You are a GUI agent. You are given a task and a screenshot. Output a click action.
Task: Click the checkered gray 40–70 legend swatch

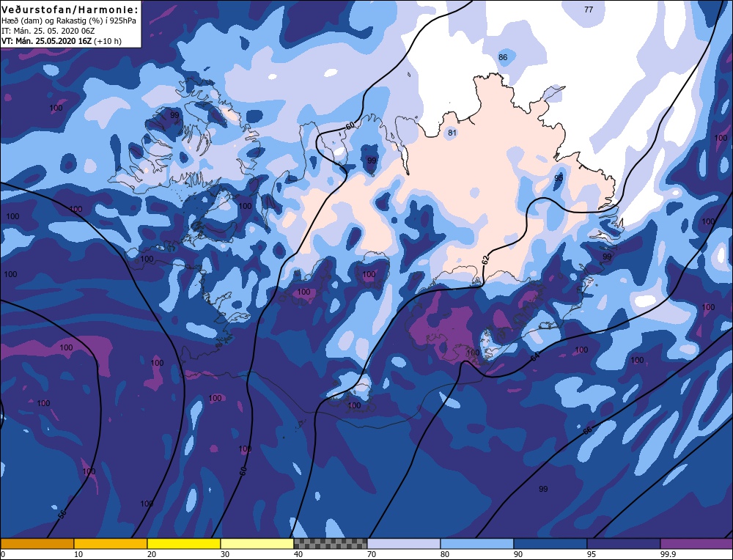point(330,543)
